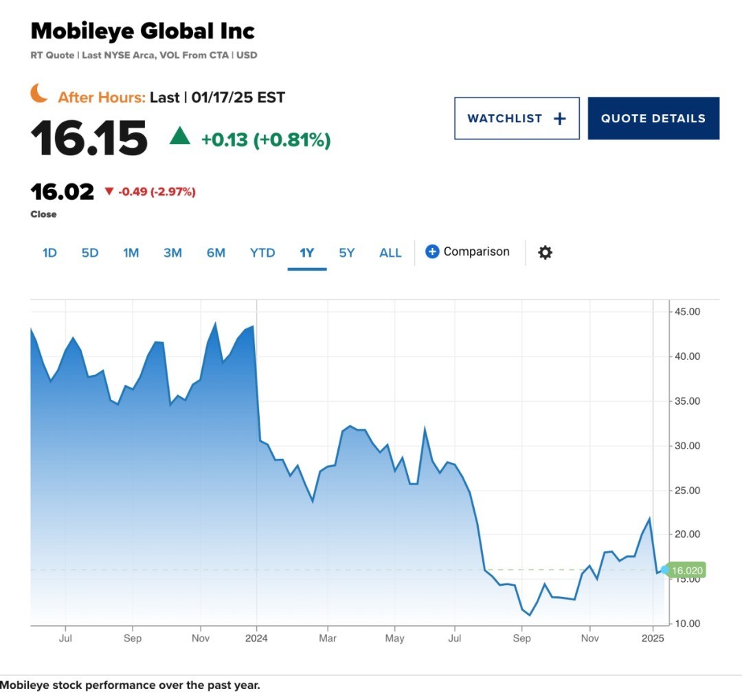The height and width of the screenshot is (700, 742).
Task: Select the YTD chart range
Action: coord(262,253)
